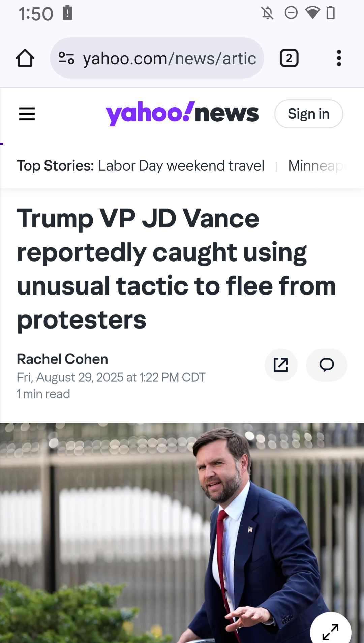Open the Yahoo hamburger menu

click(x=27, y=114)
